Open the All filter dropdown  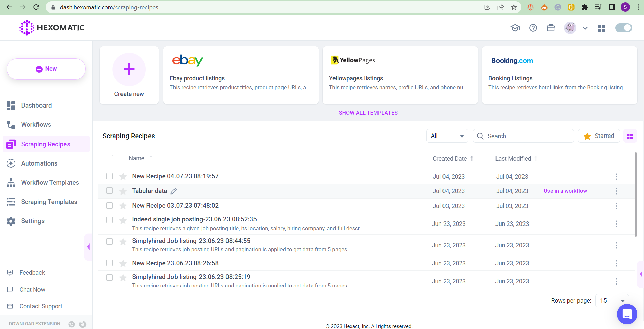pyautogui.click(x=447, y=136)
